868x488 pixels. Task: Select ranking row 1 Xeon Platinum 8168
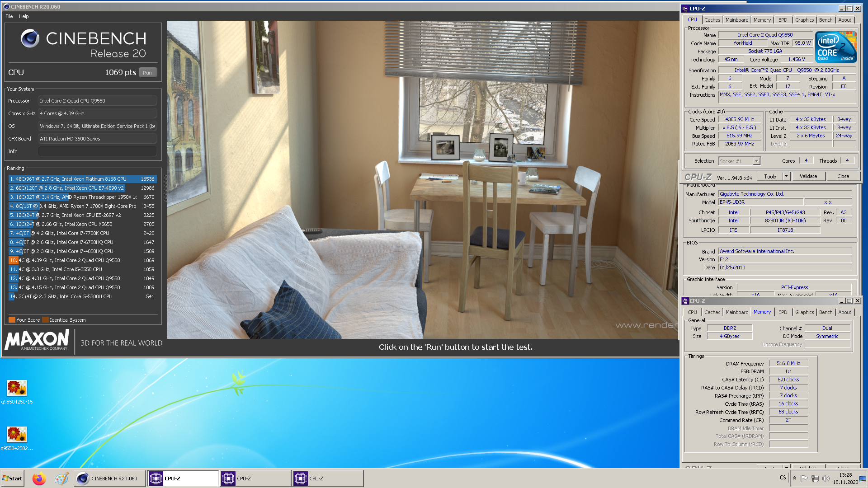[x=82, y=179]
